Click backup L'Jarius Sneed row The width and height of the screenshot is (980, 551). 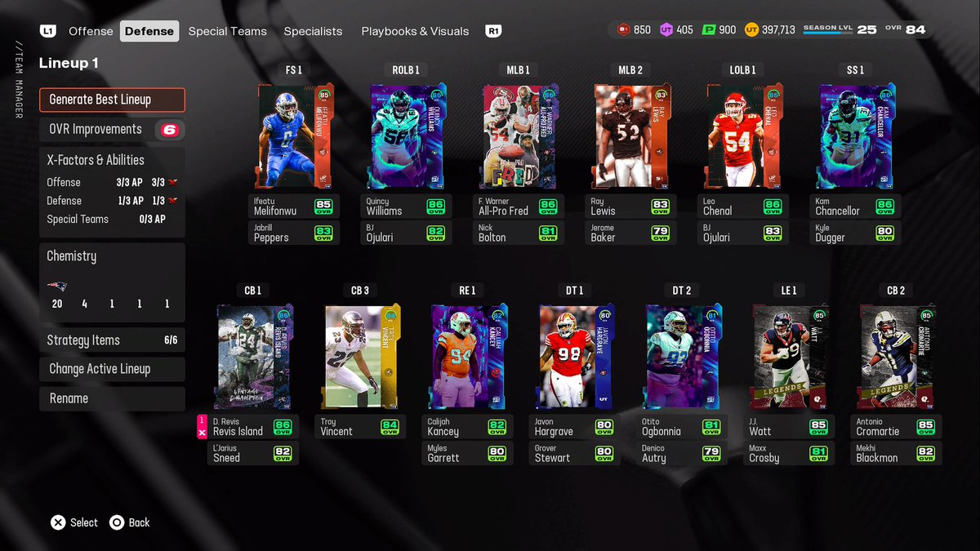click(253, 453)
